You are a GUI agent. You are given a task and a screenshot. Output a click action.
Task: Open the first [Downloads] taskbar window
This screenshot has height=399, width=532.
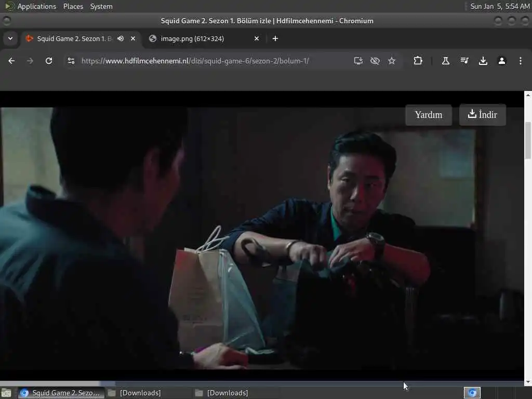[x=135, y=393]
